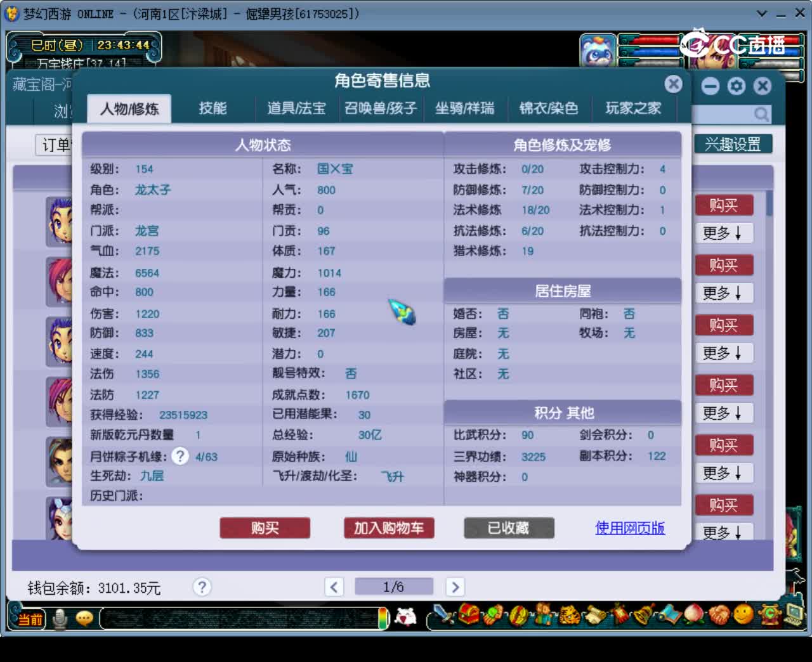
Task: Click the 已收藏 button
Action: (509, 528)
